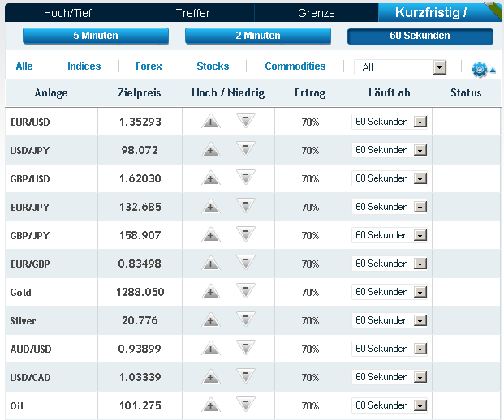Click Oil target price 101.275

[140, 405]
